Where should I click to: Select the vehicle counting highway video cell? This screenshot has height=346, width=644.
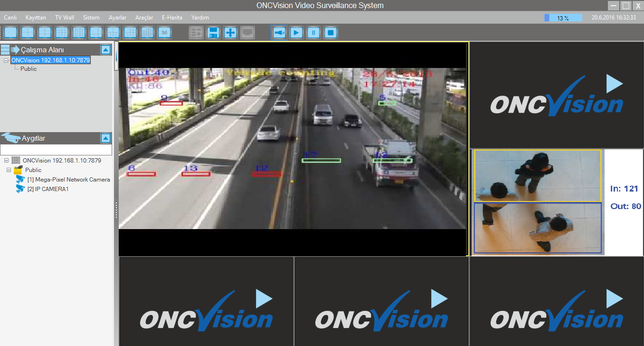coord(293,149)
